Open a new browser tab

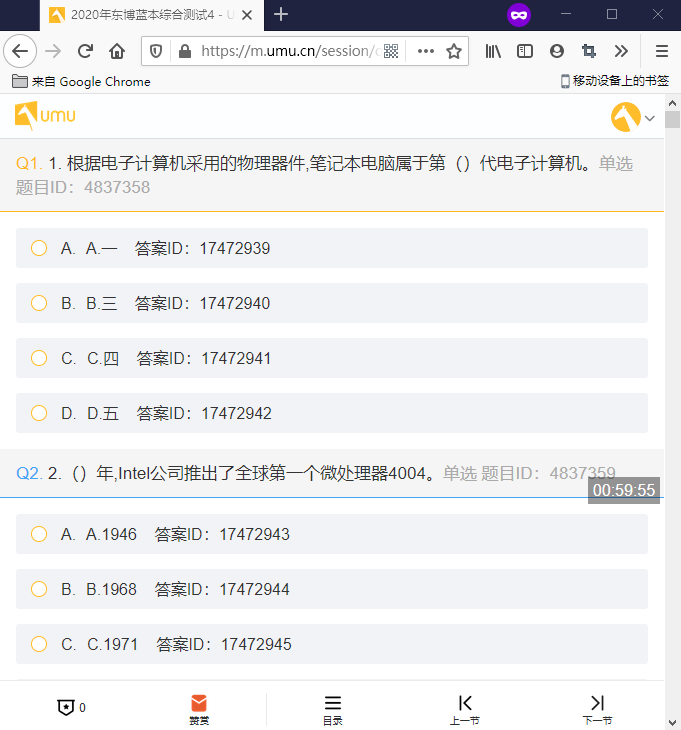pos(281,14)
